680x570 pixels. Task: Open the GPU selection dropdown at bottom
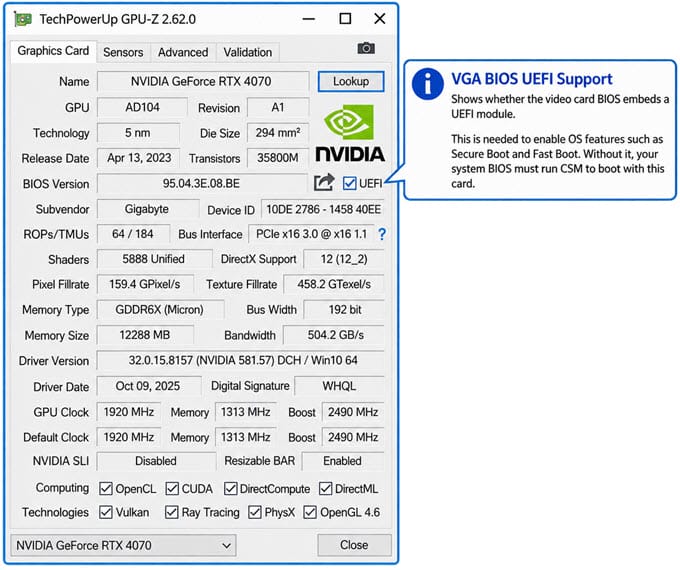pos(123,545)
